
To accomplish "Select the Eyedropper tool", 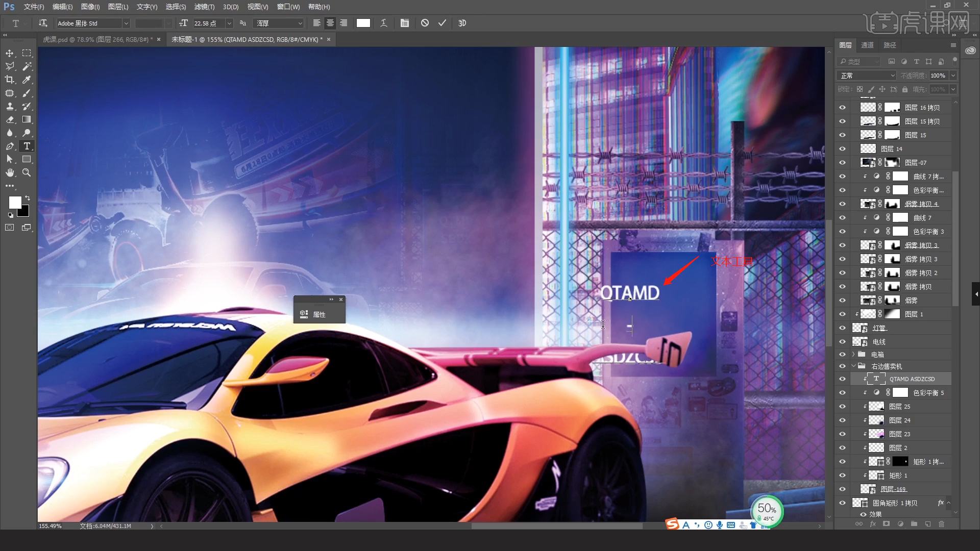I will [27, 80].
